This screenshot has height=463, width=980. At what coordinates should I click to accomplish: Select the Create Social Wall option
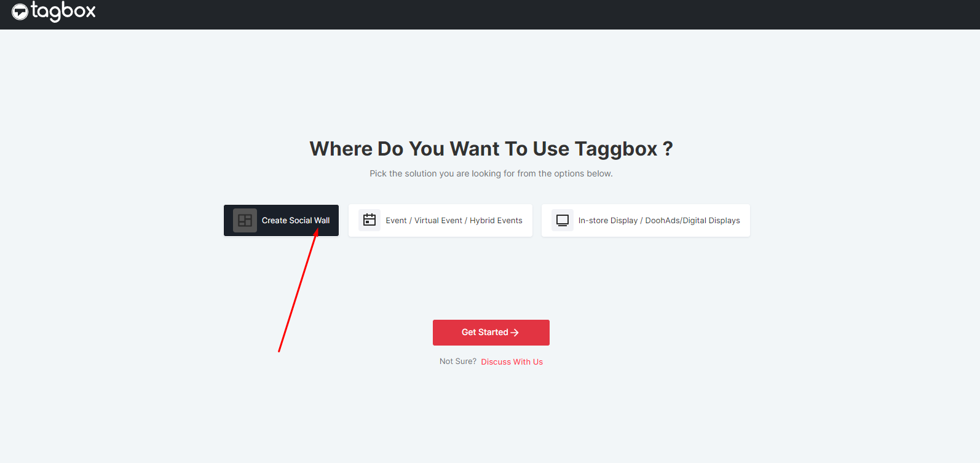[281, 220]
